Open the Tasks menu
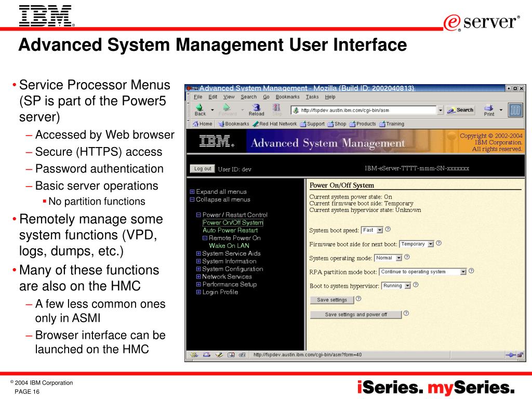Viewport: 532px width, 399px height. pyautogui.click(x=312, y=97)
